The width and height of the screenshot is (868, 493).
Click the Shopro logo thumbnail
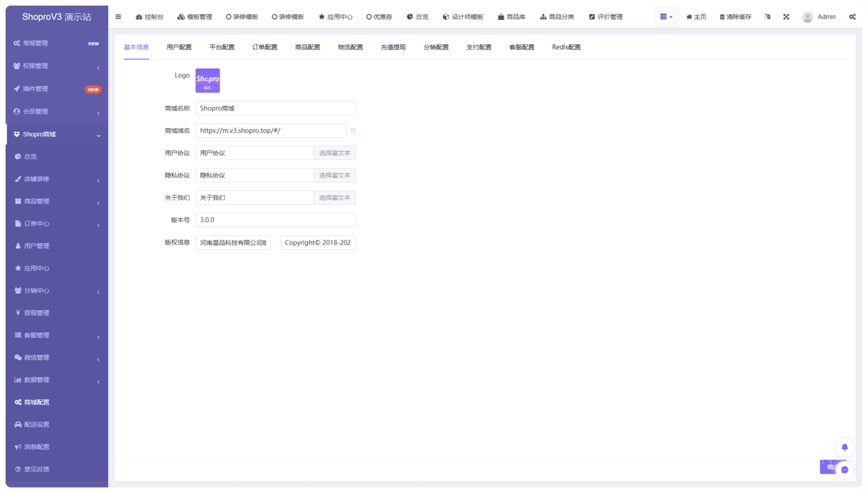click(207, 81)
